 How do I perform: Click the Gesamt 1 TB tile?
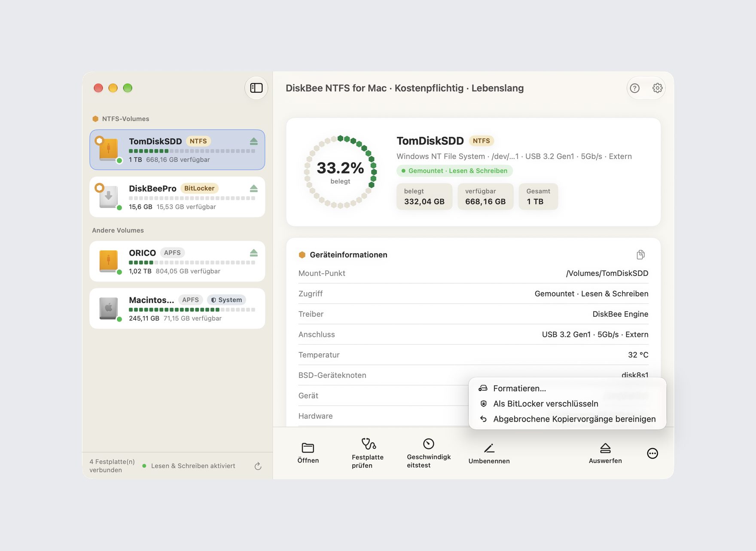538,197
